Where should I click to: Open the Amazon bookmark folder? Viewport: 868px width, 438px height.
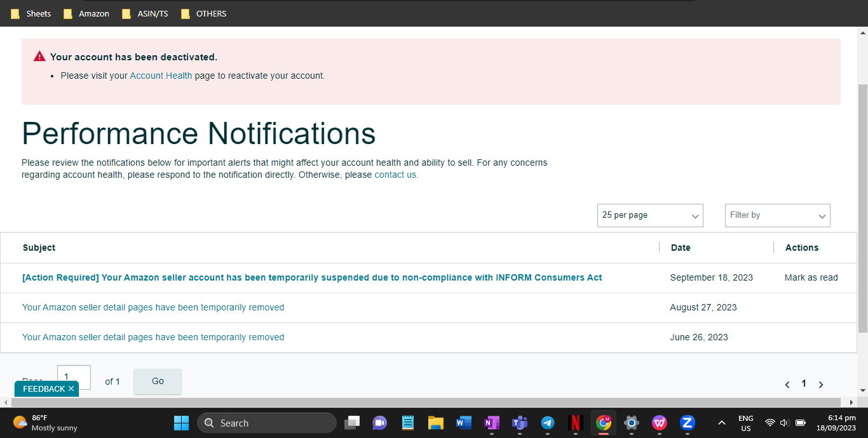pyautogui.click(x=86, y=13)
